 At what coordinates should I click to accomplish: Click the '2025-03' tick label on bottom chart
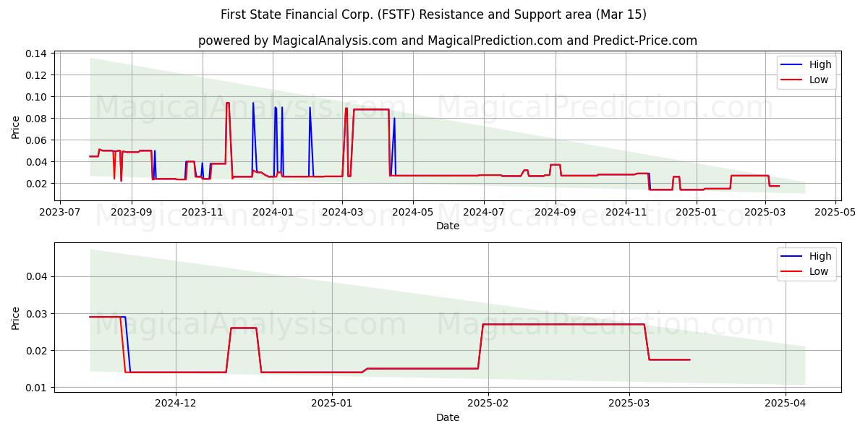pyautogui.click(x=629, y=404)
